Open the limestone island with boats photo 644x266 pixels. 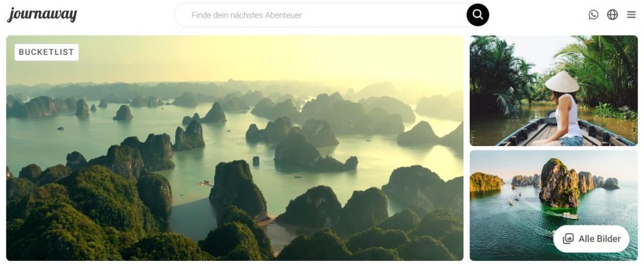[553, 205]
